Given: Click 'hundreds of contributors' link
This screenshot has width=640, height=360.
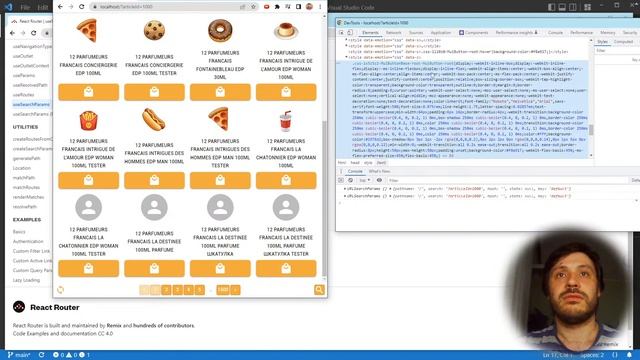Looking at the screenshot, I should click(164, 326).
